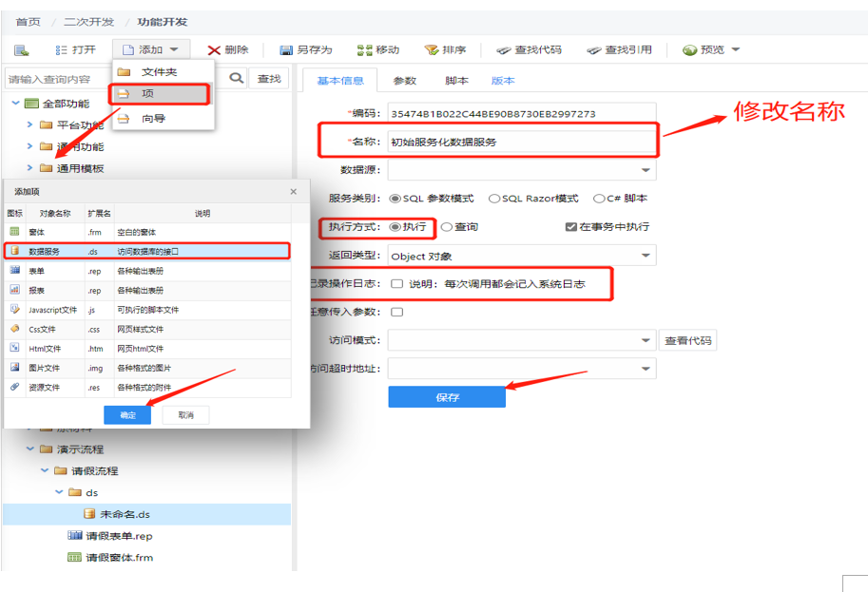
Task: Select 请假表单.rep in the tree
Action: coord(110,536)
